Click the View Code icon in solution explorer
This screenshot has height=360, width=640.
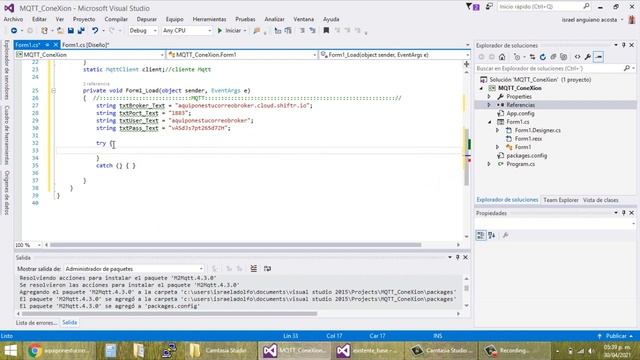577,57
